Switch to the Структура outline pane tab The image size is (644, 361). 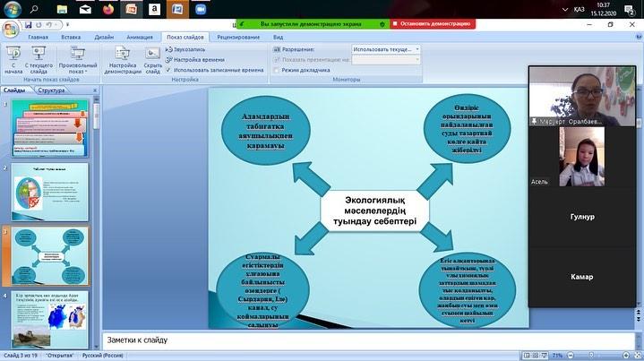pyautogui.click(x=52, y=90)
